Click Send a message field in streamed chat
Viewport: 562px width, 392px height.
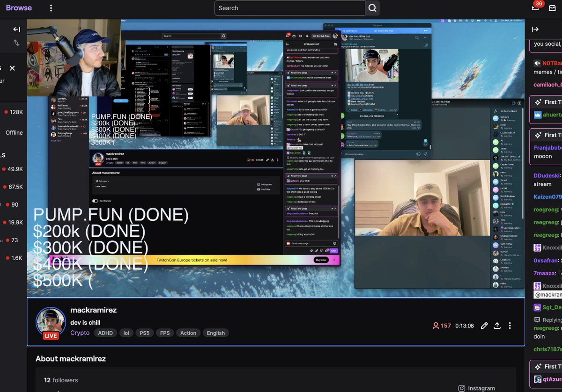click(x=311, y=243)
